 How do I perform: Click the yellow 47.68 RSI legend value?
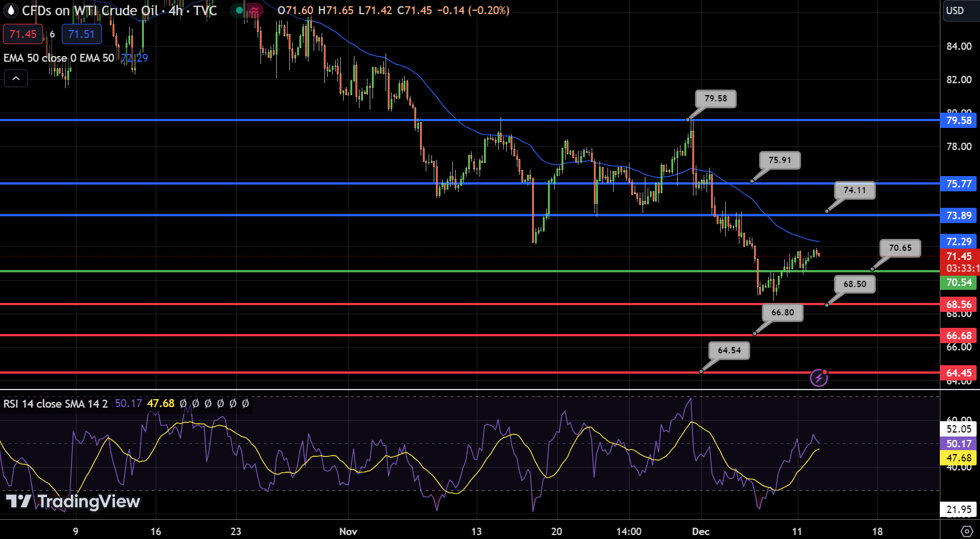click(x=161, y=404)
